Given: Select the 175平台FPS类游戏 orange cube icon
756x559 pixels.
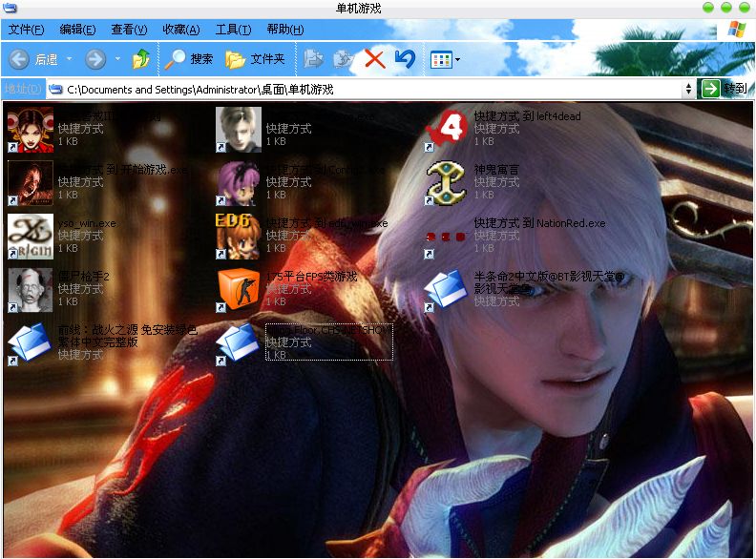Looking at the screenshot, I should (239, 290).
